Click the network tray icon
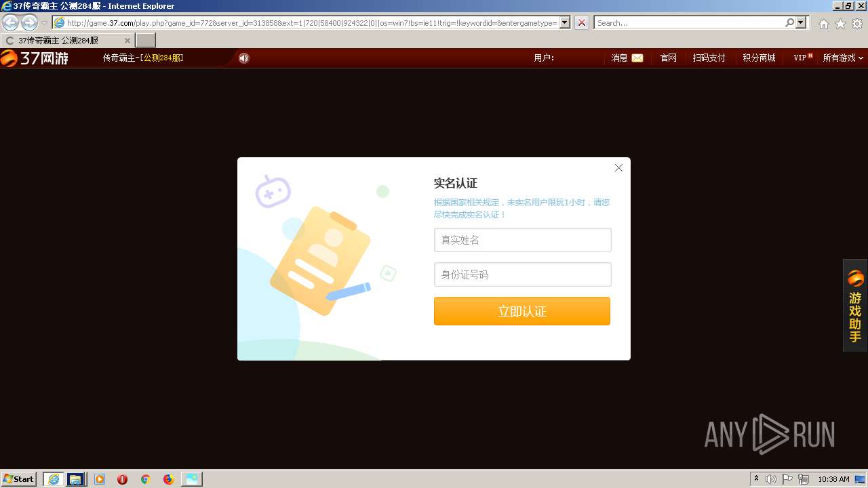The width and height of the screenshot is (868, 488). 804,479
